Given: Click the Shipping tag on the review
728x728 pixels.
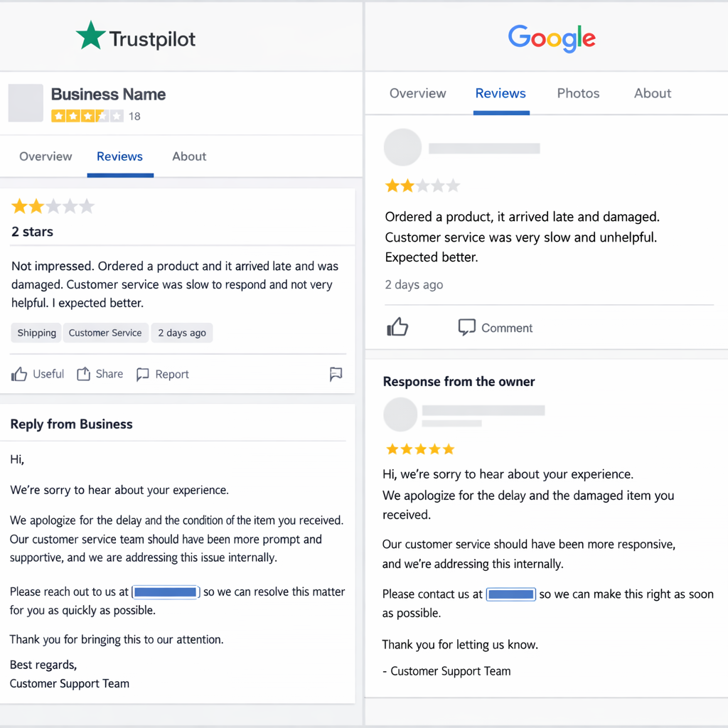Looking at the screenshot, I should tap(37, 333).
